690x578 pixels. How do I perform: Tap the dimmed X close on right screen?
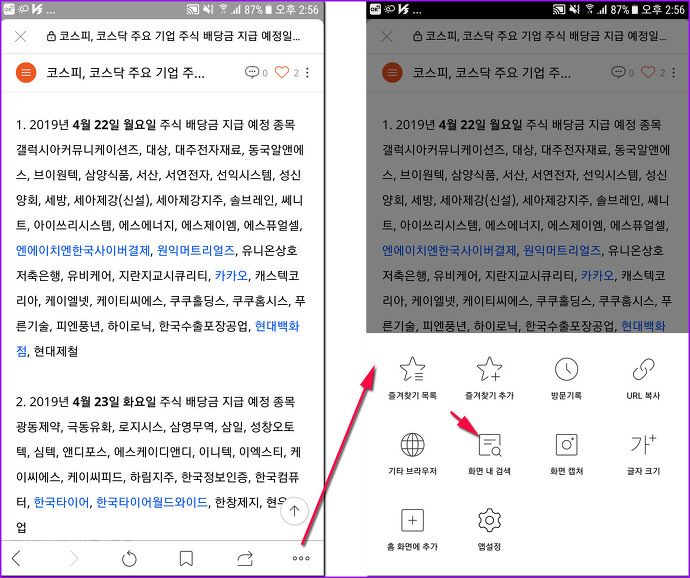[387, 37]
